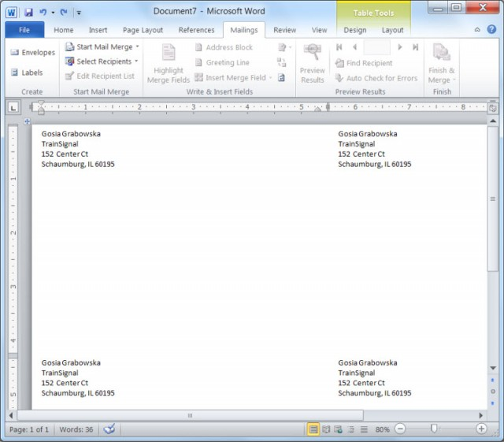Click the Update Labels icon
Viewport: 504px width, 442px height.
(x=282, y=77)
